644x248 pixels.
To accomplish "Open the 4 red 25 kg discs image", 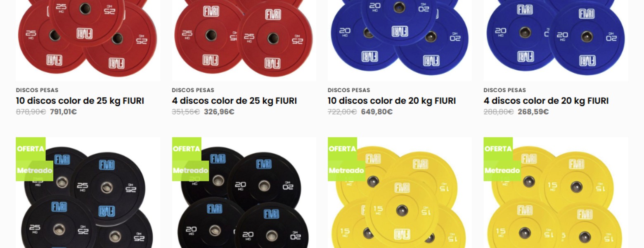I will 244,40.
